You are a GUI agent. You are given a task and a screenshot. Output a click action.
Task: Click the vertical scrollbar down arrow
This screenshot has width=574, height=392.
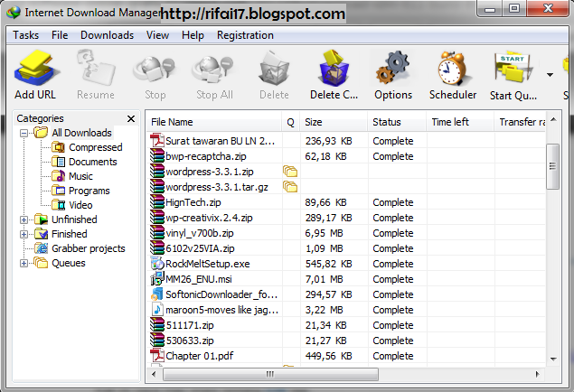coord(553,359)
